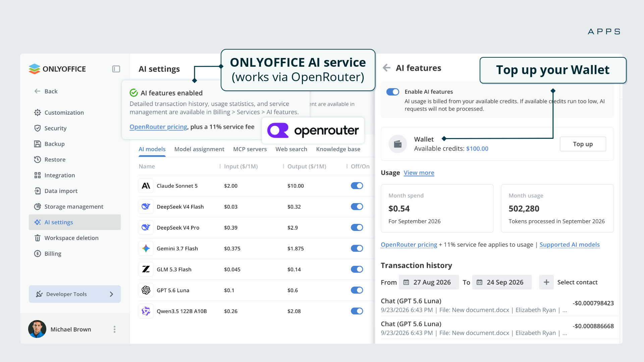Screen dimensions: 644x362
Task: Switch to the AI models tab
Action: (152, 149)
